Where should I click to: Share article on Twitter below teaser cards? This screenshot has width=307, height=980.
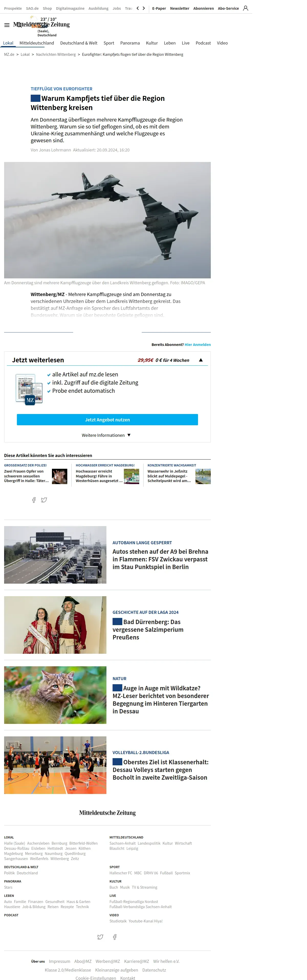pos(44,500)
